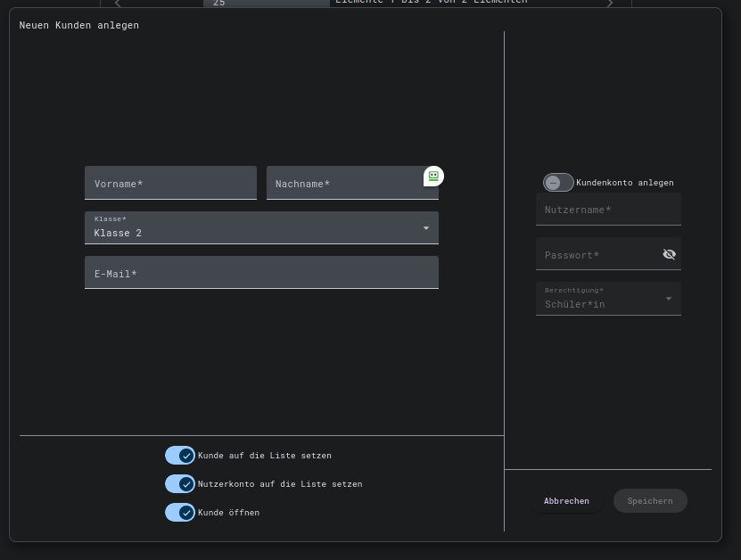Image resolution: width=741 pixels, height=560 pixels.
Task: Click the Nutzername input field
Action: tap(608, 210)
